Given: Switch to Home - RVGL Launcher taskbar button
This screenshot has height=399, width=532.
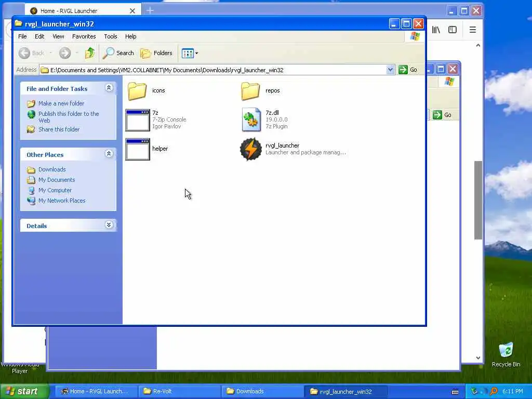Looking at the screenshot, I should (95, 392).
